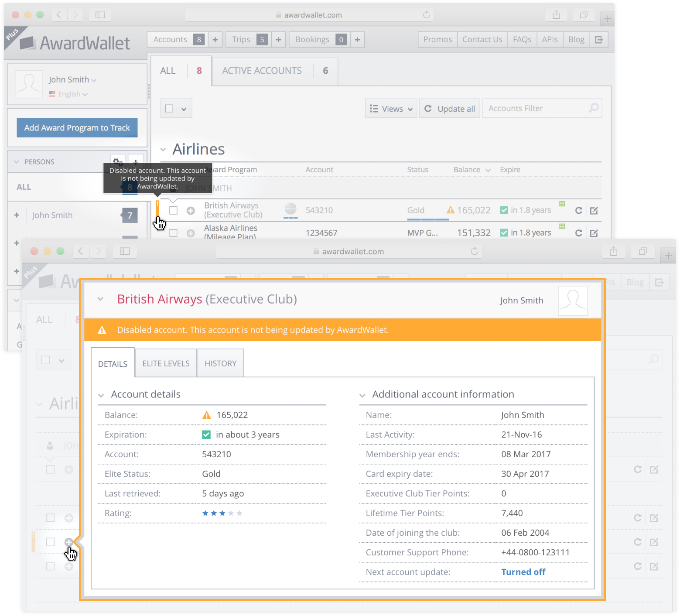Collapse the Account details section

(101, 395)
